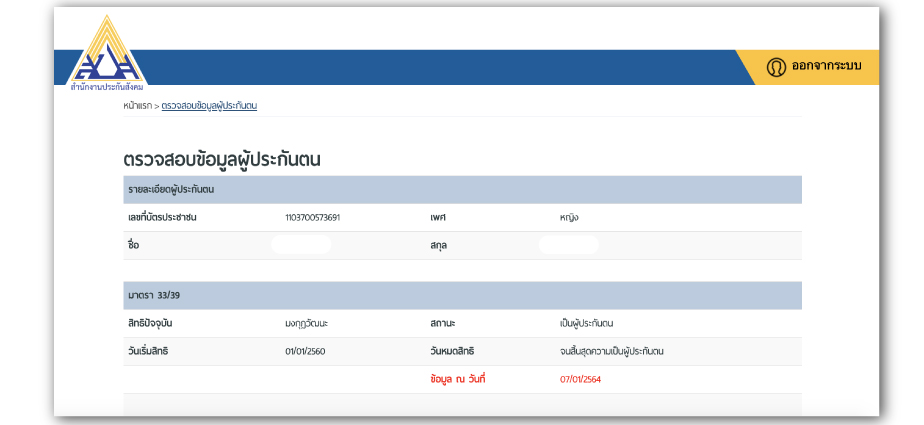Select the รายละเอียดผู้ประกันตน section header
Image resolution: width=924 pixels, height=425 pixels.
[171, 189]
